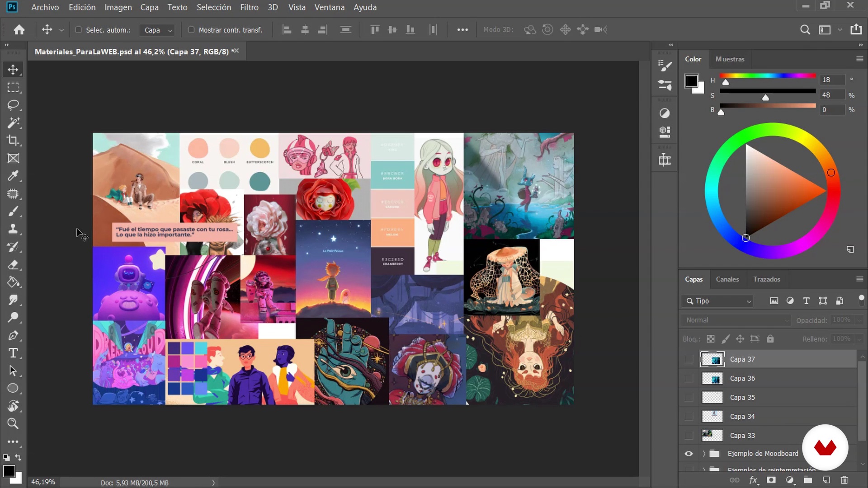The height and width of the screenshot is (488, 868).
Task: Open the Tipo layer filter dropdown
Action: (718, 301)
